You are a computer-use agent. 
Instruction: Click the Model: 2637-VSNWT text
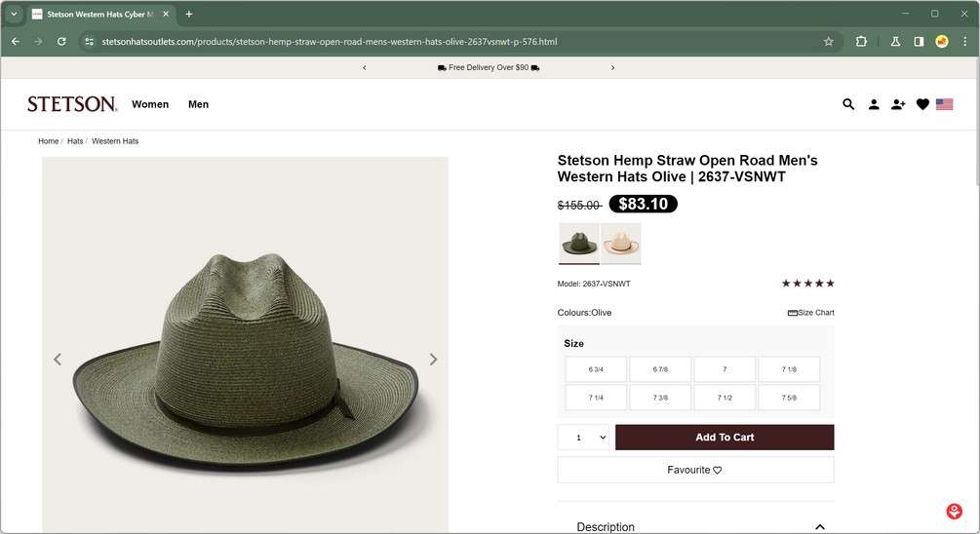594,284
